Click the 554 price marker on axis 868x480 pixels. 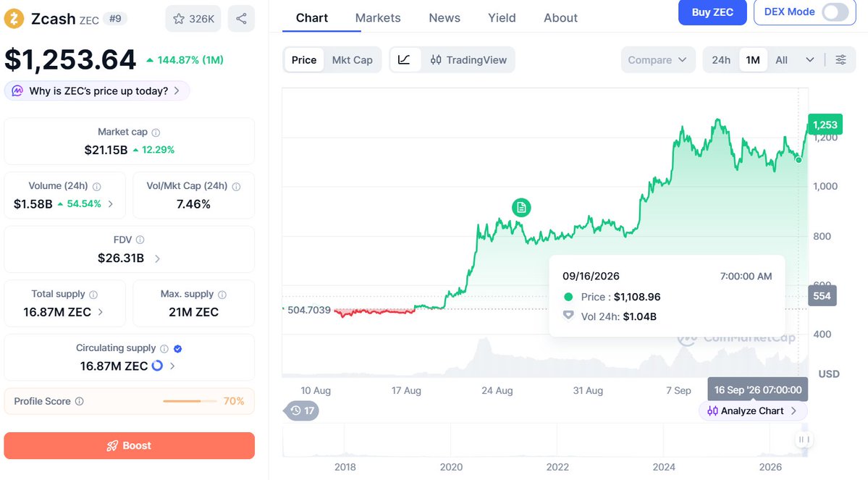point(822,295)
